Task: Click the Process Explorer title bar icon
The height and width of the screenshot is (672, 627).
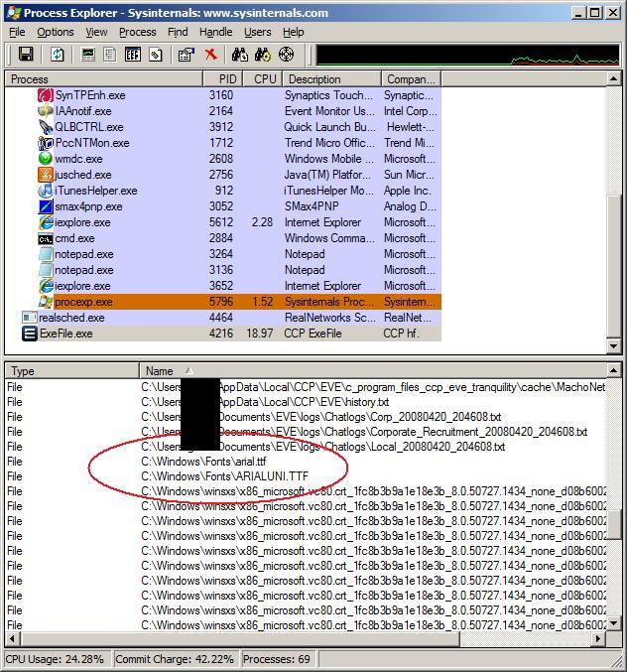Action: [14, 13]
